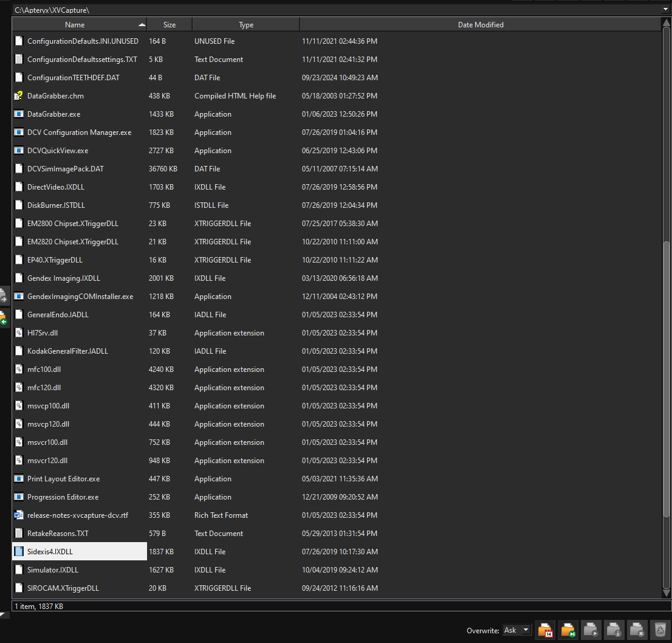672x643 pixels.
Task: Click the date 10/04/2019 09:24:12 AM
Action: click(340, 569)
